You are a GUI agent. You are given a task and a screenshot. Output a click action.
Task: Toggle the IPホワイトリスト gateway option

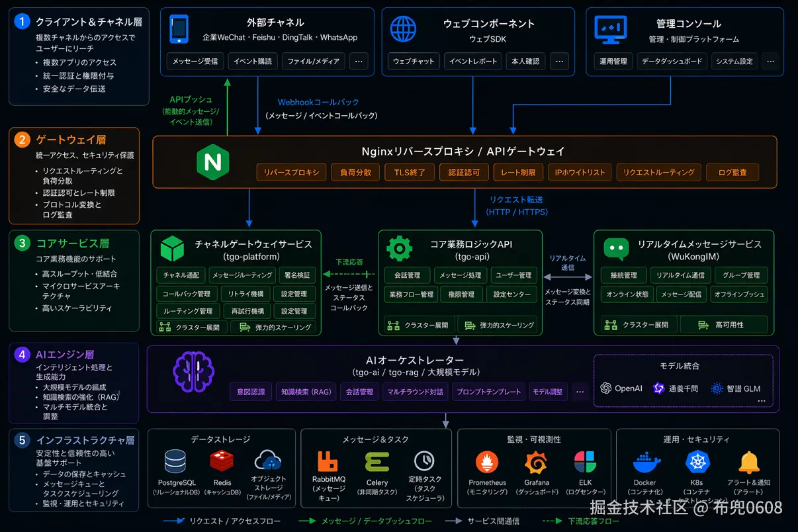coord(580,172)
